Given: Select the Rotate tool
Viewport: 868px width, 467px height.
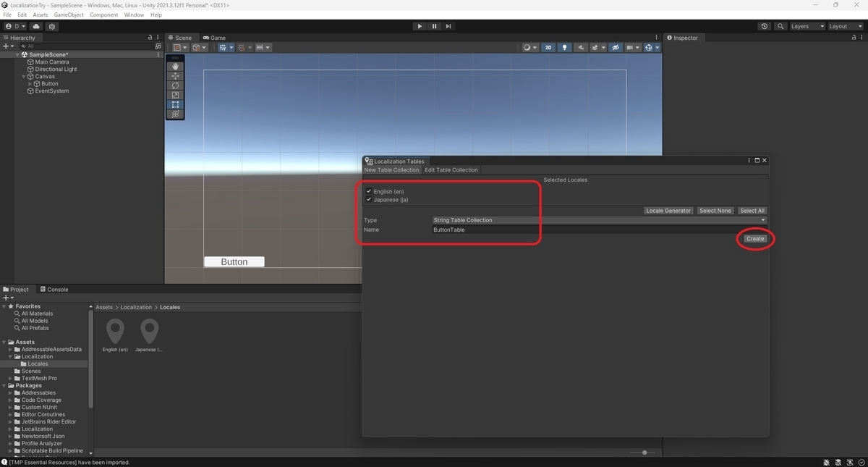Looking at the screenshot, I should pos(174,85).
